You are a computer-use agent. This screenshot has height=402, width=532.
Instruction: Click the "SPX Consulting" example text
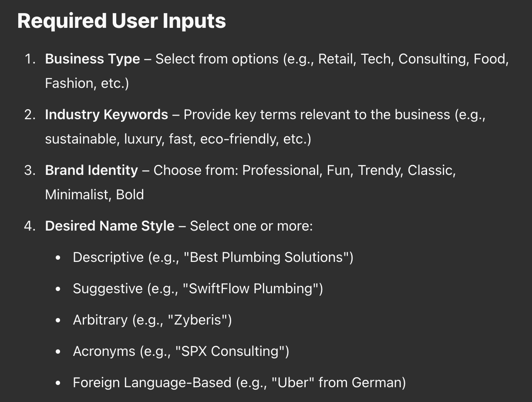(x=232, y=351)
